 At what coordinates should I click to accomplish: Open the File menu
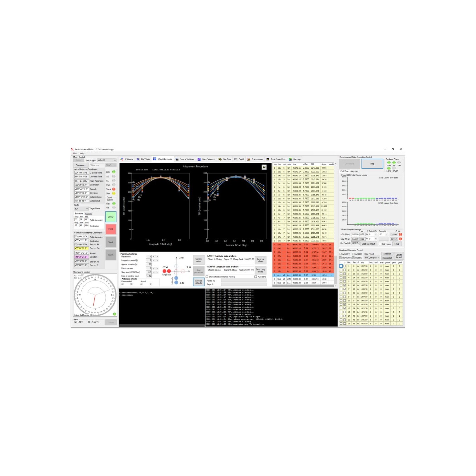(x=75, y=154)
